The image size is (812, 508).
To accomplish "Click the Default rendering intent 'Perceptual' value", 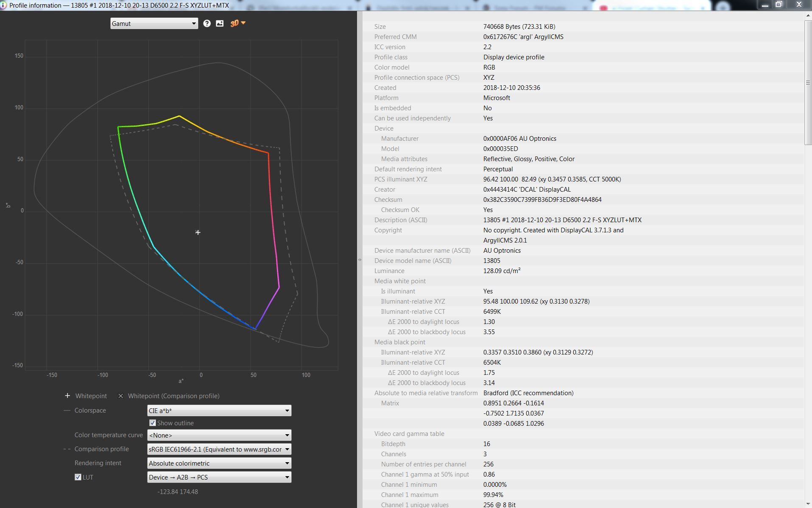I will 498,169.
